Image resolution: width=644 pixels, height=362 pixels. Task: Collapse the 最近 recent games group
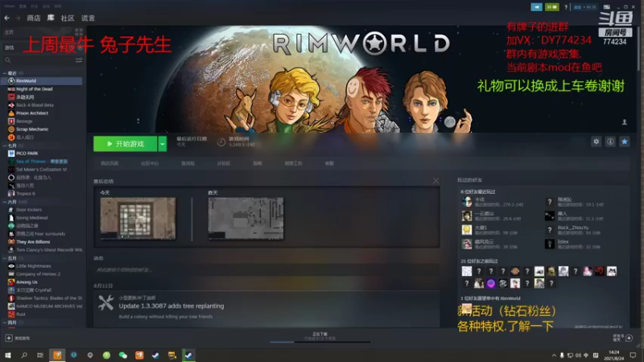5,73
